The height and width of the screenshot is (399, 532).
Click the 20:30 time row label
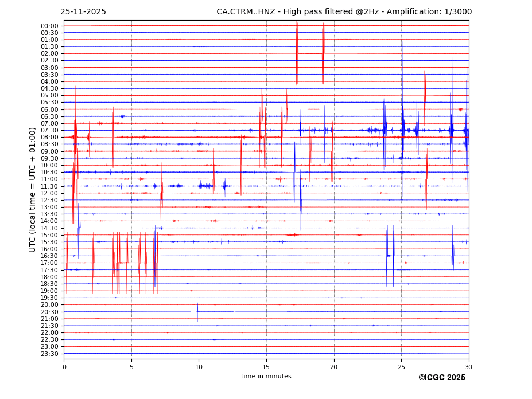[x=49, y=312]
